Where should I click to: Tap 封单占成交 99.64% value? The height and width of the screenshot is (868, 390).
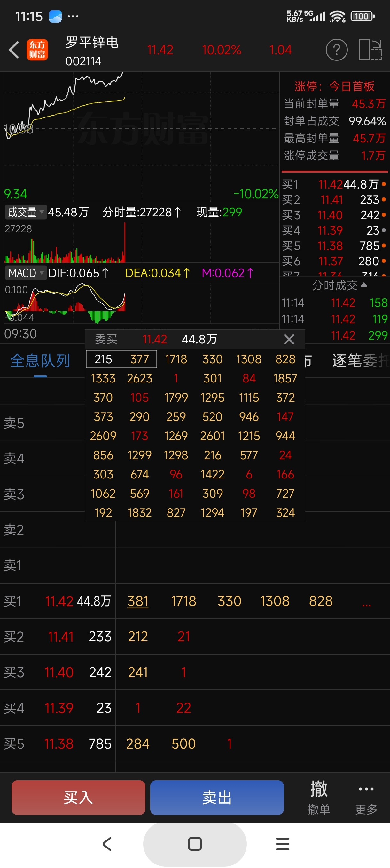(367, 121)
